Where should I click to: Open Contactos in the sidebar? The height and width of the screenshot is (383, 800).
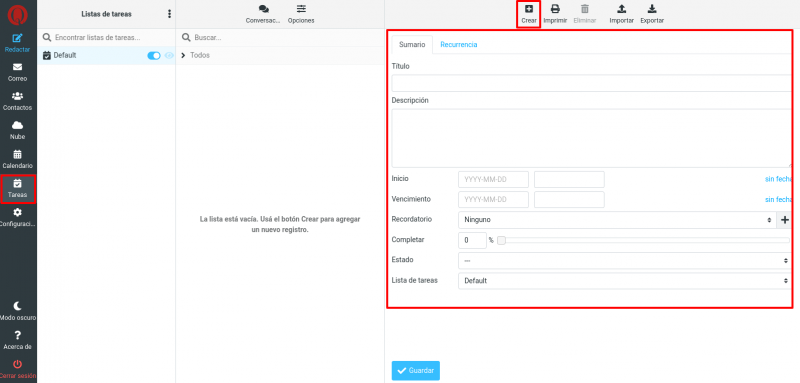(x=17, y=101)
